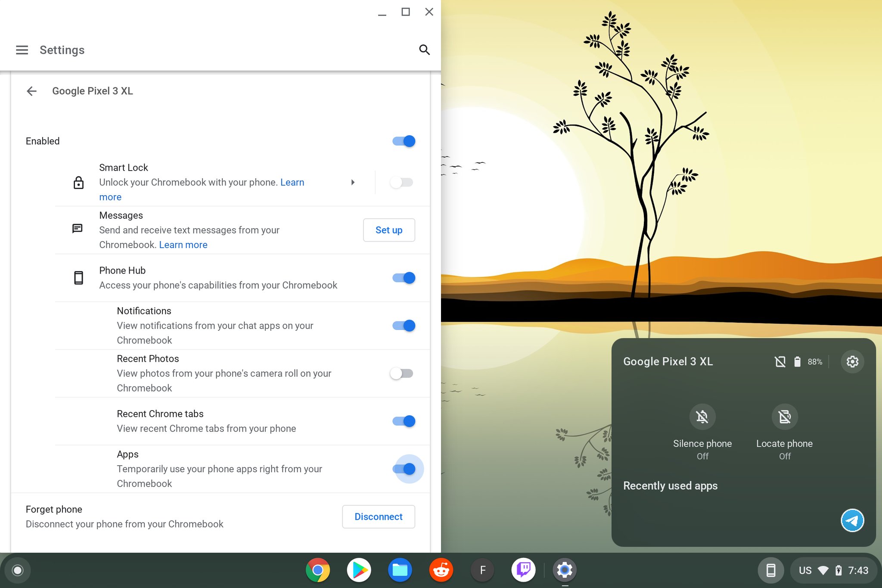
Task: Click Phone Hub icon in the shelf
Action: tap(770, 570)
